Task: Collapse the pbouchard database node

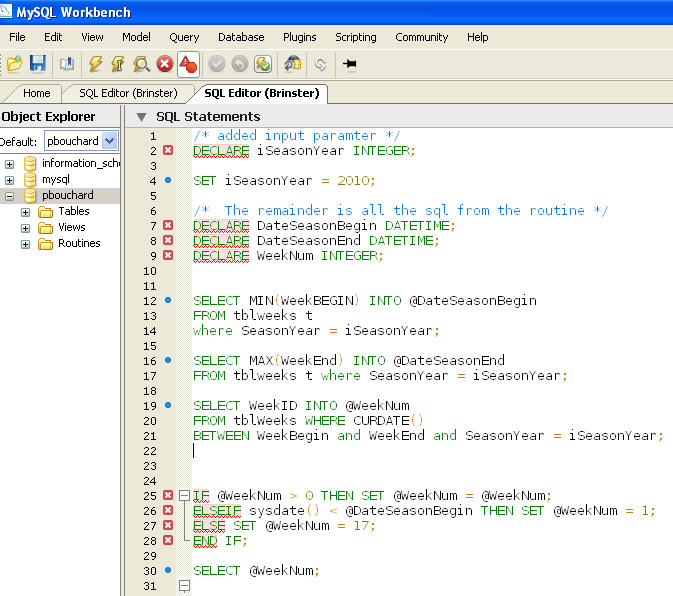Action: click(x=9, y=196)
